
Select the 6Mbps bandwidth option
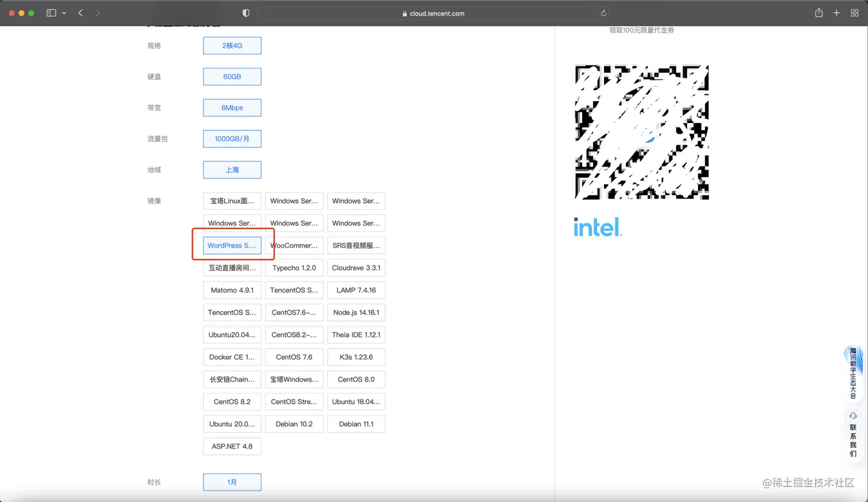coord(232,107)
